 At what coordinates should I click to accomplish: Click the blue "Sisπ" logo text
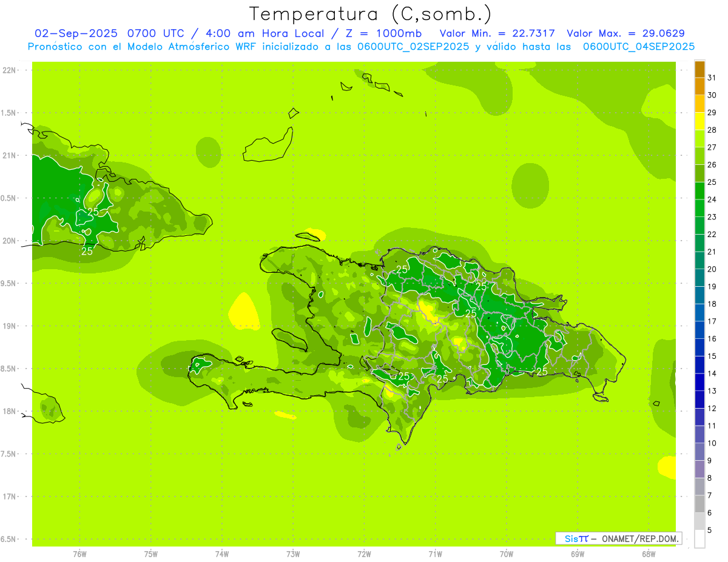pyautogui.click(x=576, y=538)
